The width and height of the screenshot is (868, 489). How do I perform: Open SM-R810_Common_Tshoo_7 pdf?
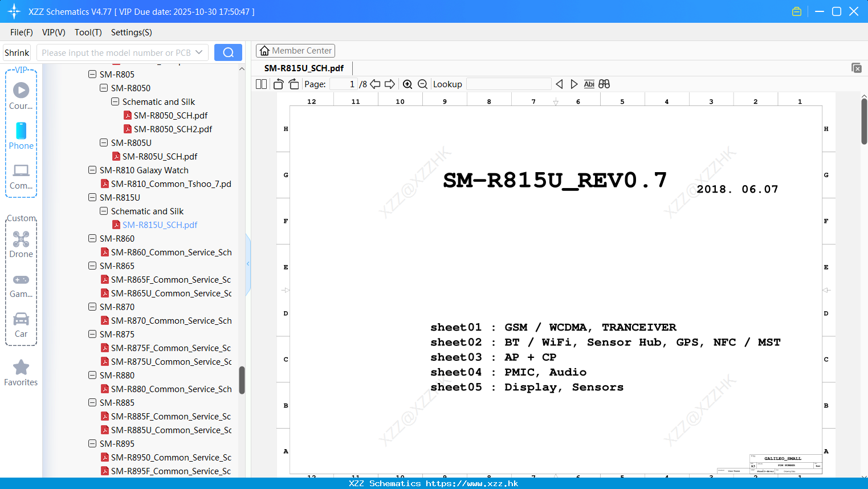(x=166, y=184)
